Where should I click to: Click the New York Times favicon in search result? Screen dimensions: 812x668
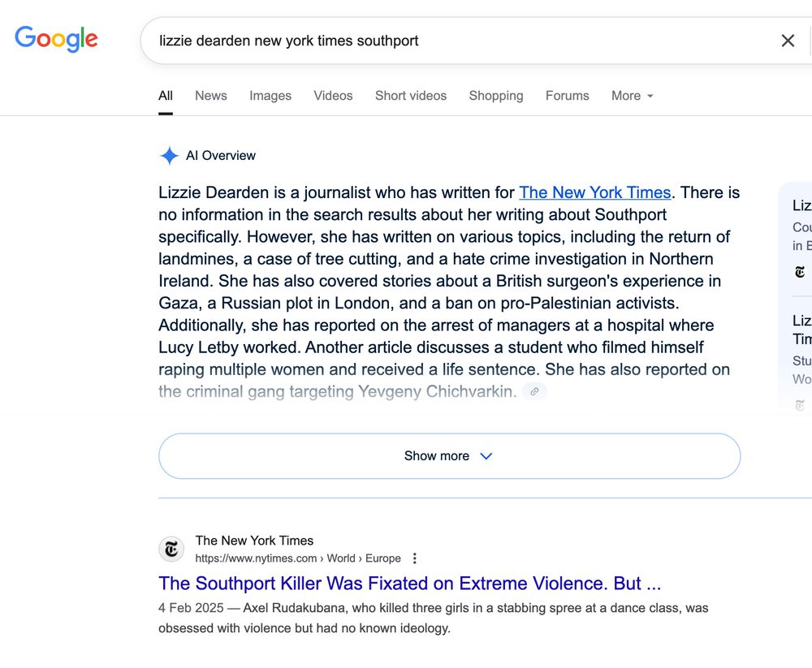click(x=171, y=549)
